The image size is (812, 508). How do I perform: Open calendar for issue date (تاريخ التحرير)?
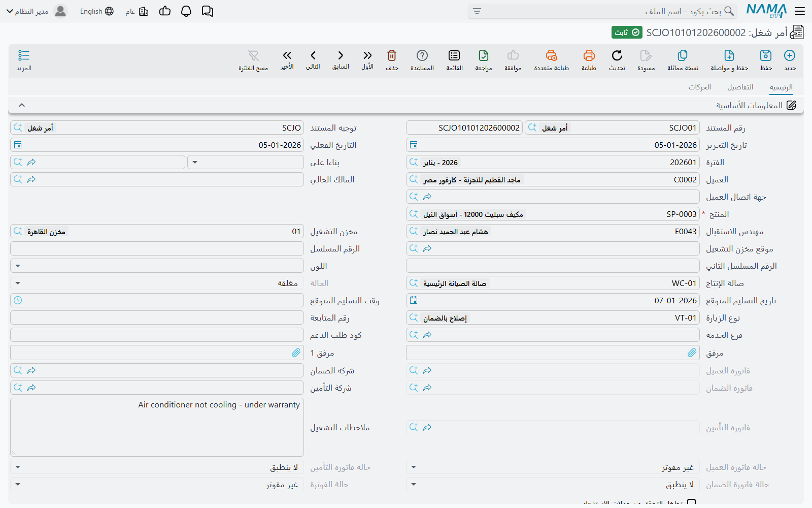click(414, 145)
